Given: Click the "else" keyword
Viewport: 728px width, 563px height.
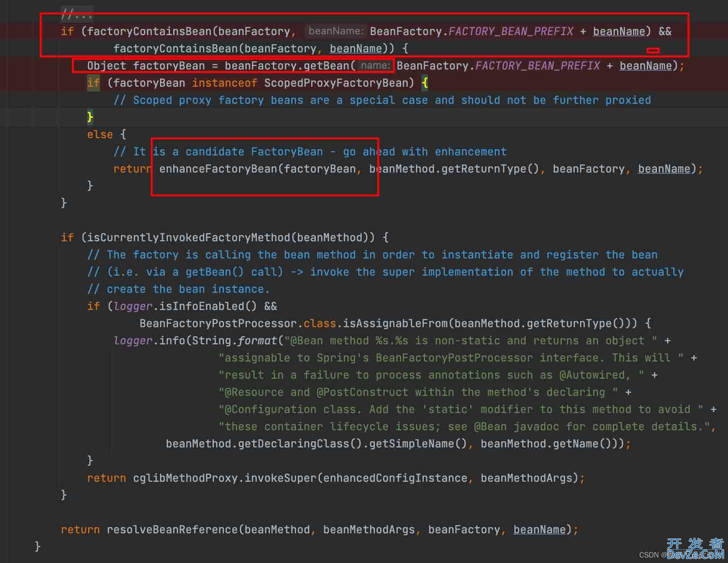Looking at the screenshot, I should [x=100, y=134].
